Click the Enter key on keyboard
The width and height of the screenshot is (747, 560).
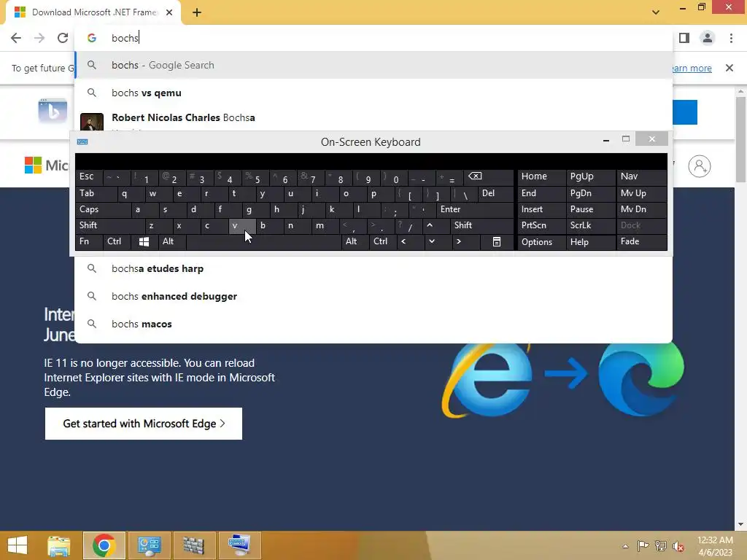475,209
